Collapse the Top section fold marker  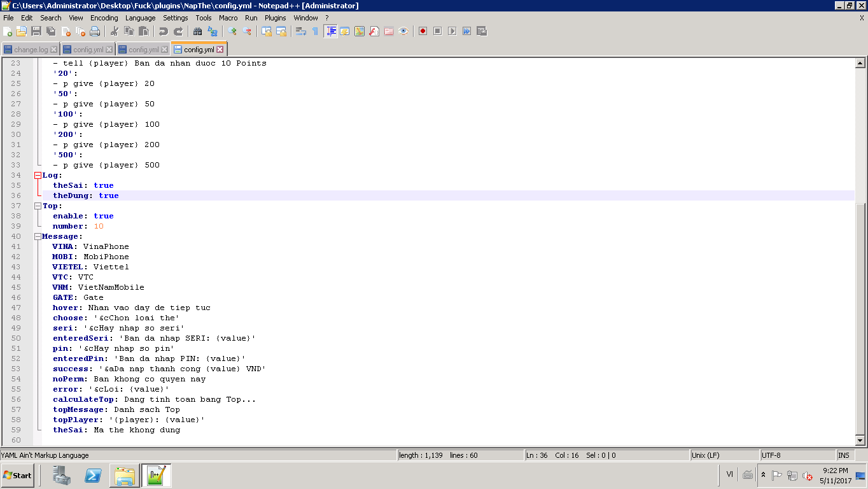pyautogui.click(x=38, y=206)
